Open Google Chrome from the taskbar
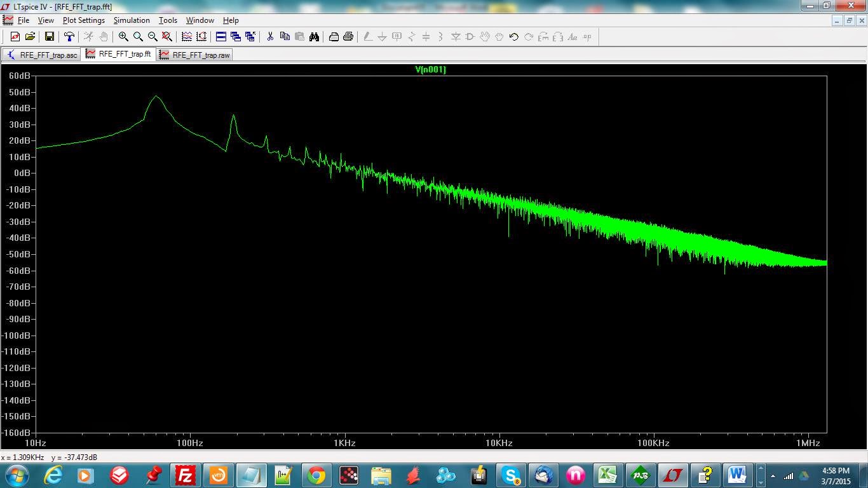This screenshot has height=488, width=868. (316, 475)
